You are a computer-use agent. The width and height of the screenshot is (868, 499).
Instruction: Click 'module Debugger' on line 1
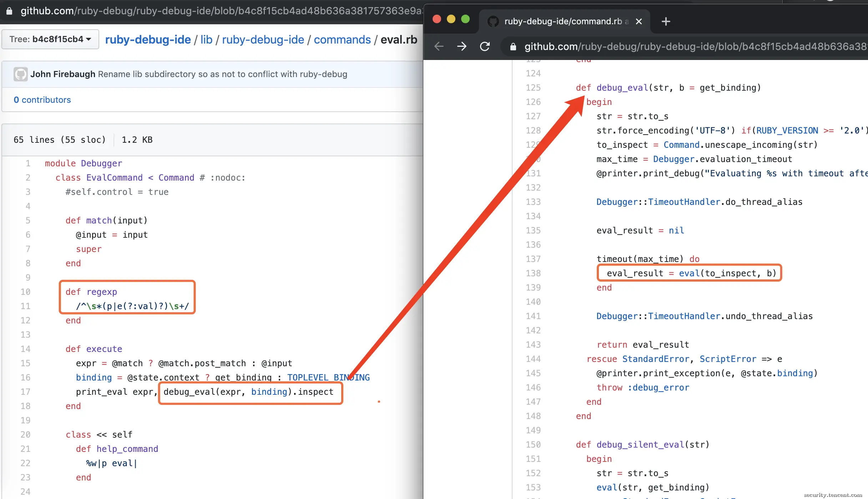tap(84, 163)
